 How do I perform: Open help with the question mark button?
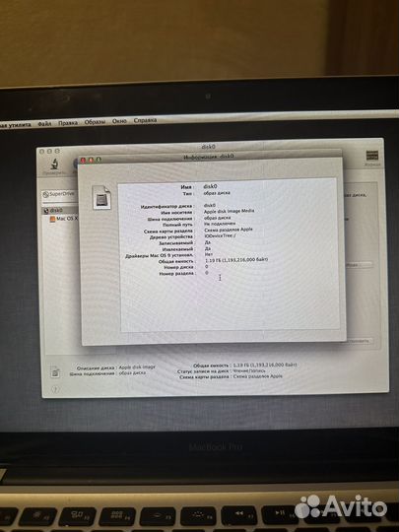coord(54,390)
